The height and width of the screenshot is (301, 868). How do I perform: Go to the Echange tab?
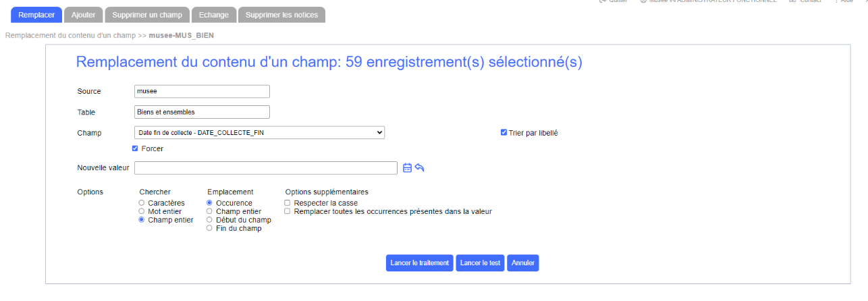coord(213,15)
